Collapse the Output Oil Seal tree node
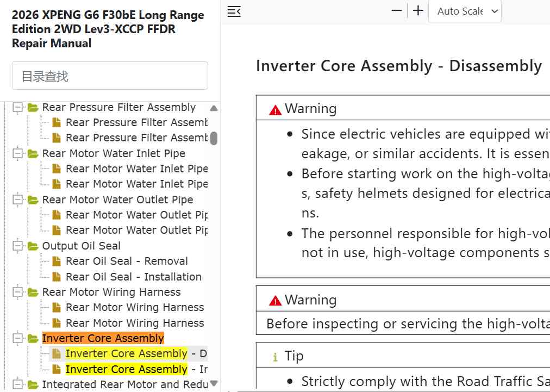 point(17,246)
